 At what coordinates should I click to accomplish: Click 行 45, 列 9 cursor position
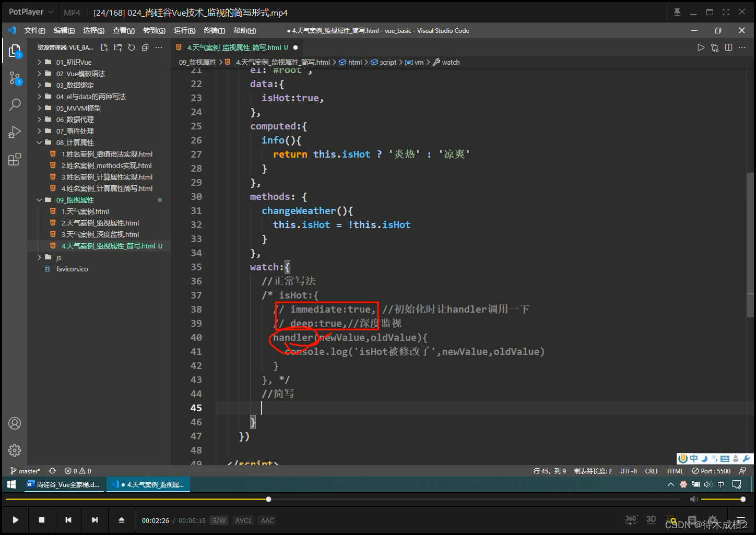pyautogui.click(x=550, y=471)
